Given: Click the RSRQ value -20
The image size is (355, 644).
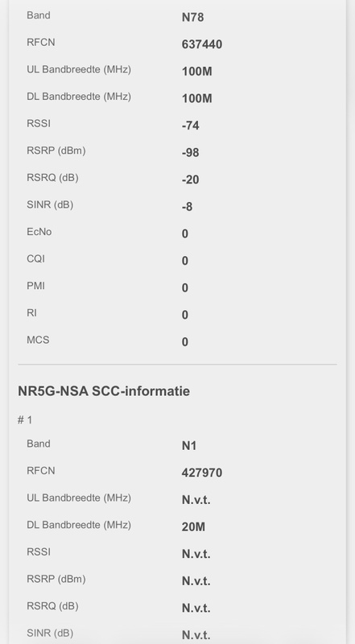Looking at the screenshot, I should coord(190,180).
